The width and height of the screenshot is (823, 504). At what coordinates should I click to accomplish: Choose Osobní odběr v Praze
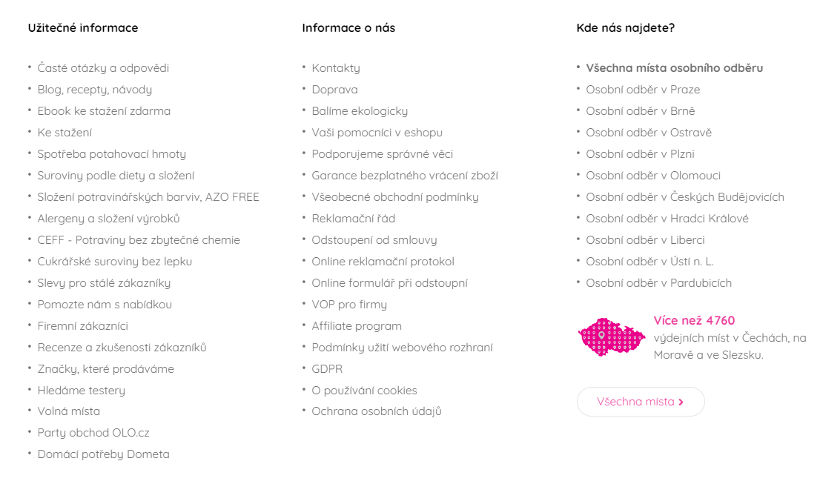[x=643, y=90]
